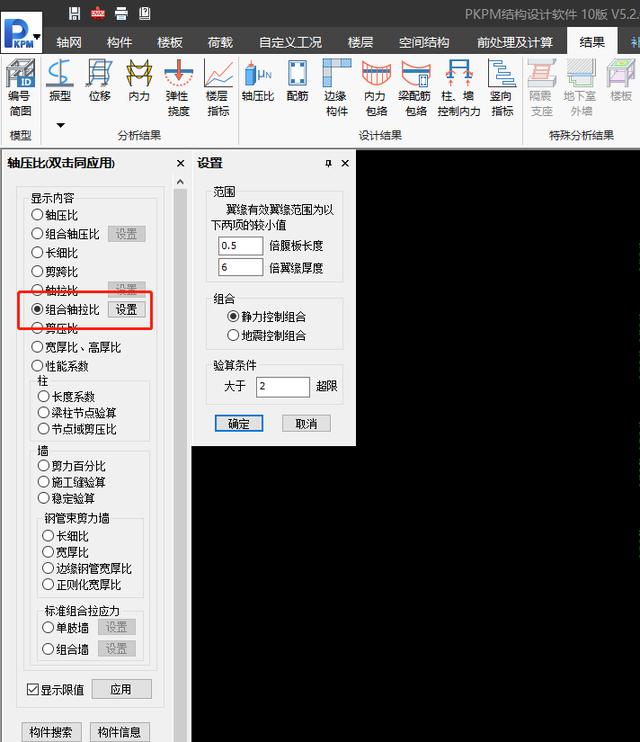Show 内力 internal force results

(139, 80)
